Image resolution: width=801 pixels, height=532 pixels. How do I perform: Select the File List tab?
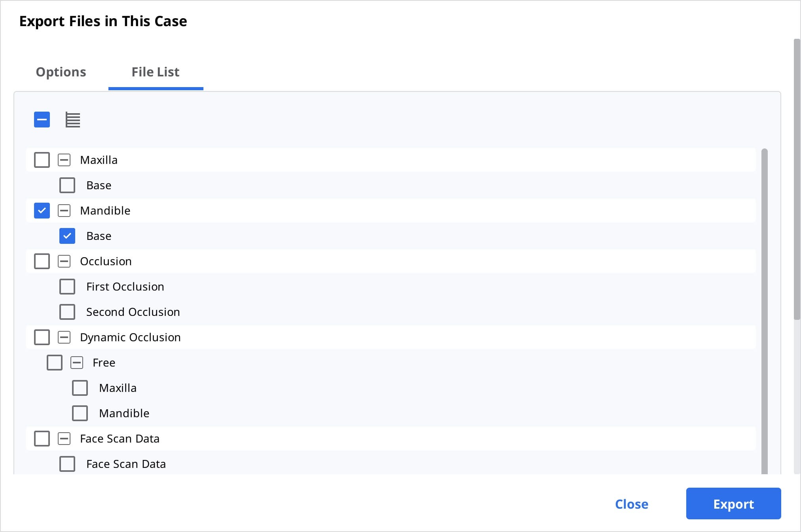tap(156, 72)
